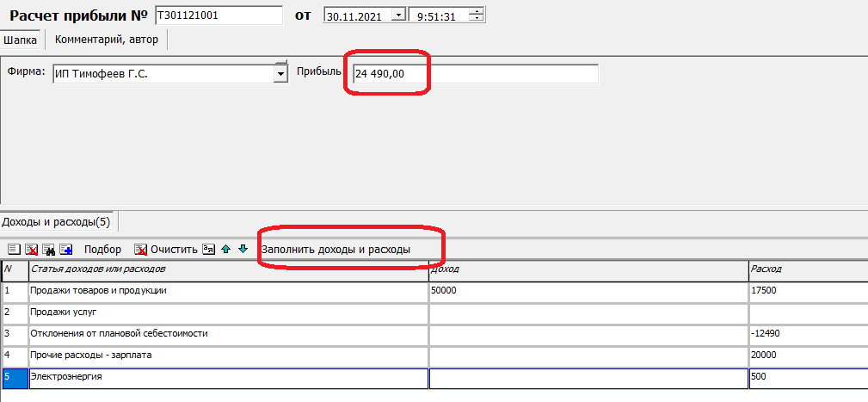Click the add new row icon

[14, 250]
